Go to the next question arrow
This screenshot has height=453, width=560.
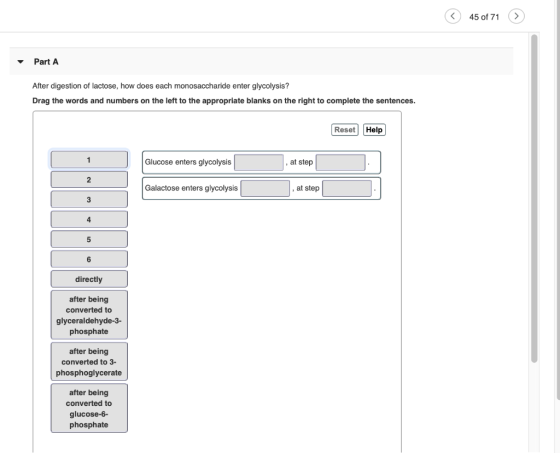pos(516,16)
